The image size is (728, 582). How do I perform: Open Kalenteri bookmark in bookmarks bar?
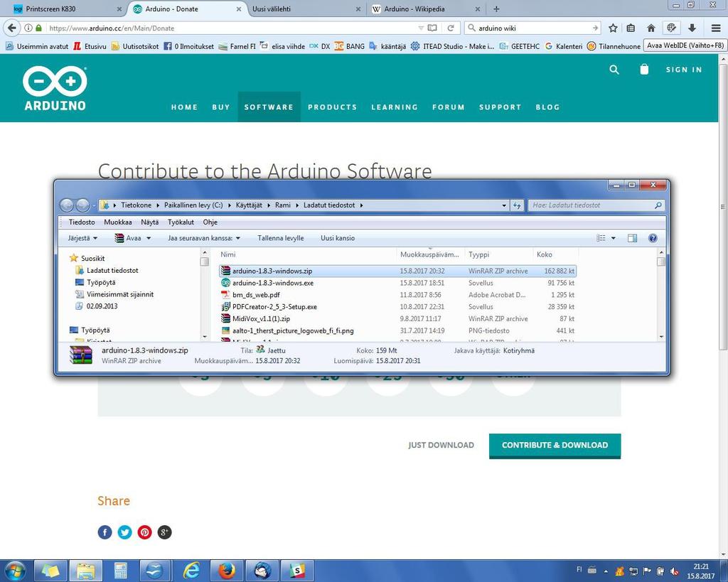pos(564,46)
